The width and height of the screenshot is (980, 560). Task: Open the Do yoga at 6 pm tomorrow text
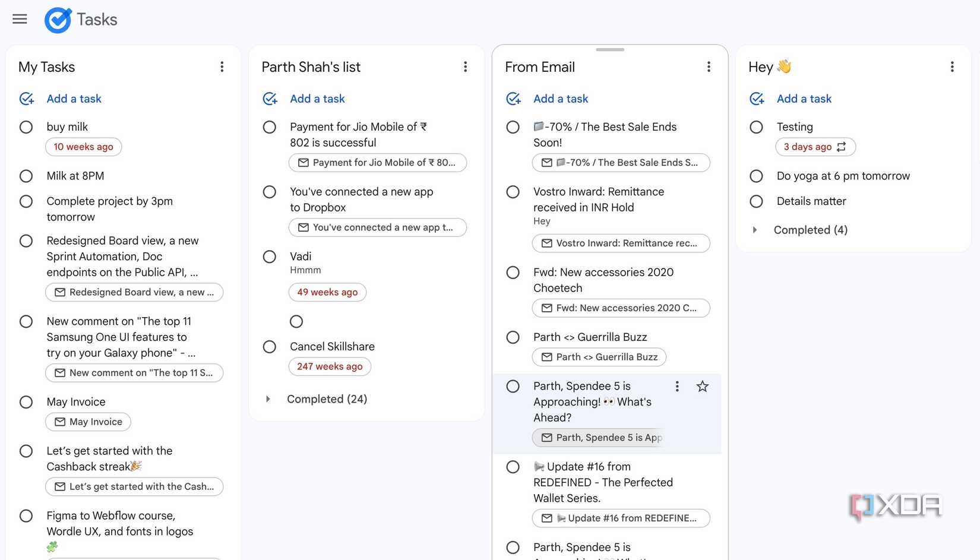coord(843,176)
